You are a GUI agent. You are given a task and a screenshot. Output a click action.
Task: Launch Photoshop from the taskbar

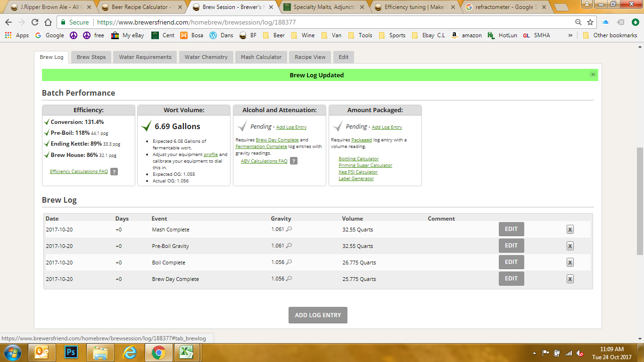point(71,352)
